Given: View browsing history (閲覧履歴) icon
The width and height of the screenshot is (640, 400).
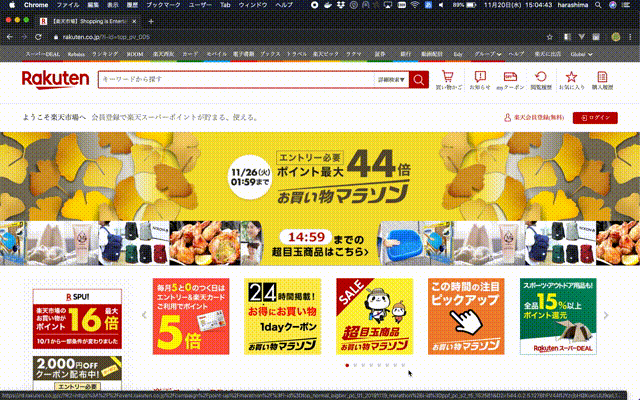Looking at the screenshot, I should click(x=541, y=80).
